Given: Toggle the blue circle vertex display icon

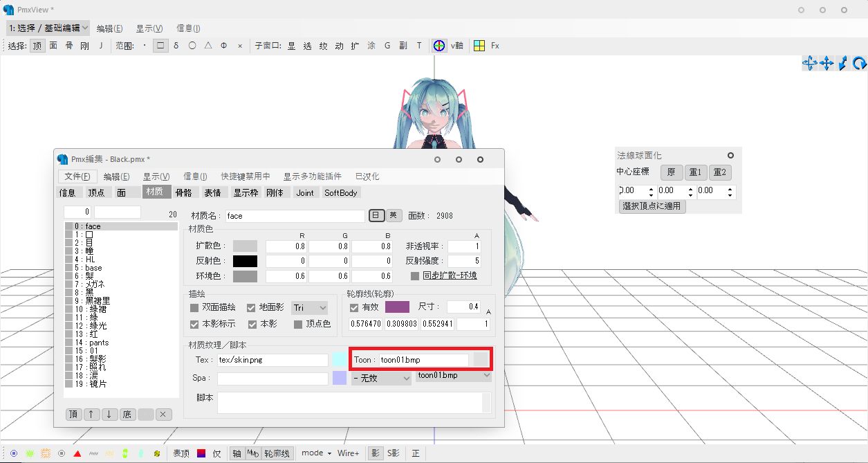Looking at the screenshot, I should (14, 453).
